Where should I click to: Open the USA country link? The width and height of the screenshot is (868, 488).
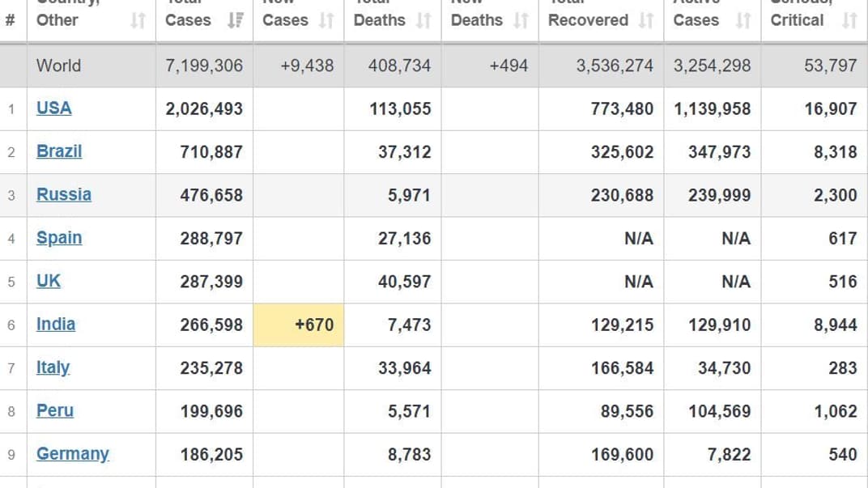[x=53, y=108]
